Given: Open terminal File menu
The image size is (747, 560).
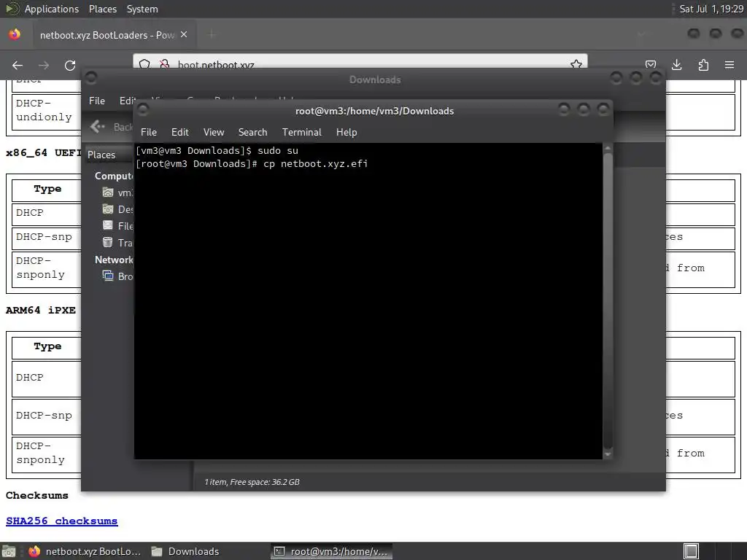Looking at the screenshot, I should [x=149, y=133].
